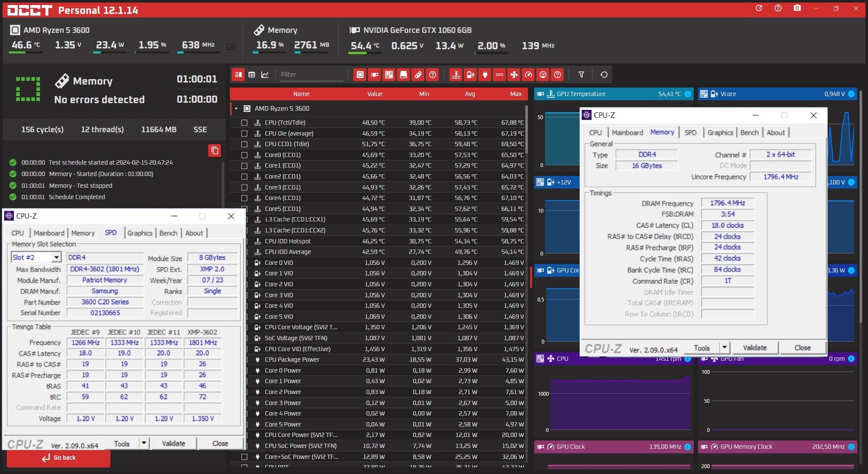Click the GPU temperature 54.4 °C gauge
The width and height of the screenshot is (868, 474).
[x=365, y=46]
